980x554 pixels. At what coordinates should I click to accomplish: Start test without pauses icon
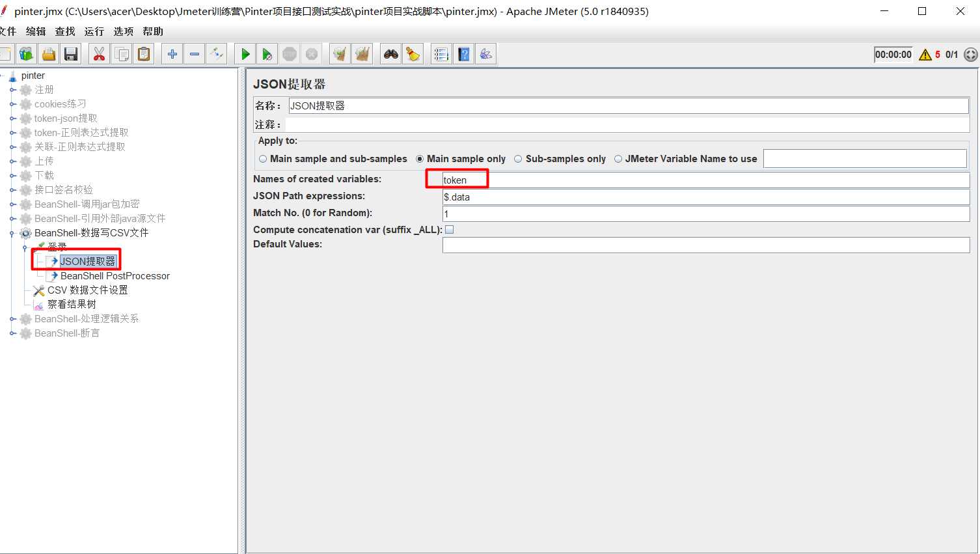click(267, 54)
